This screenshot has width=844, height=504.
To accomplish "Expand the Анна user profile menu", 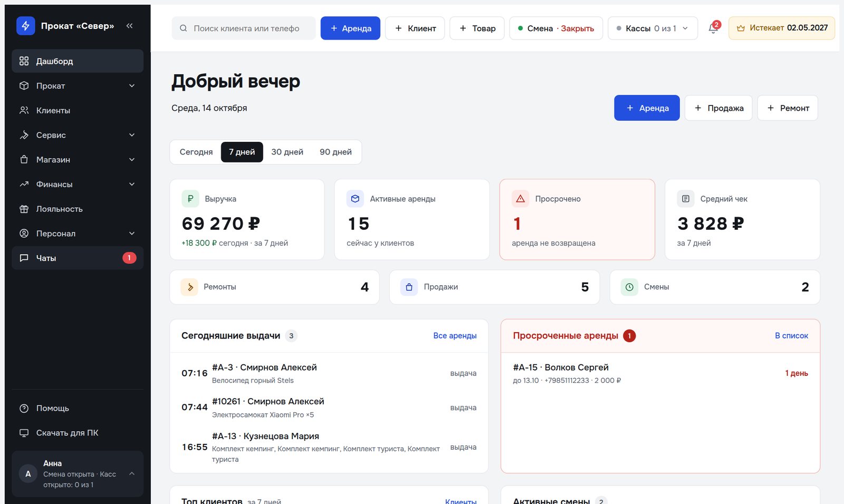I will tap(78, 473).
